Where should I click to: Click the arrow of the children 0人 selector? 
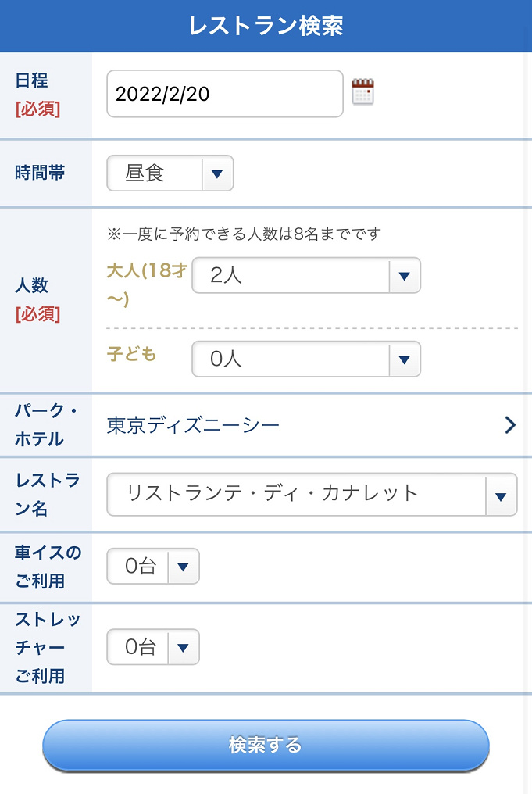pyautogui.click(x=404, y=359)
